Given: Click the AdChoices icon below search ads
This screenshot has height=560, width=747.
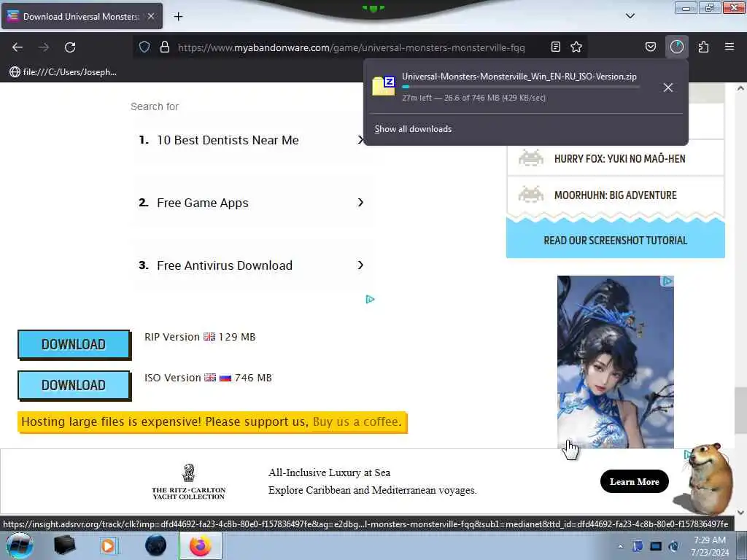Looking at the screenshot, I should [370, 299].
